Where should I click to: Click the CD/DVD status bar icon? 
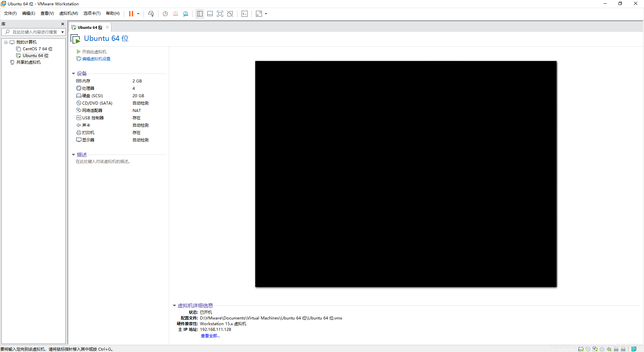click(588, 349)
